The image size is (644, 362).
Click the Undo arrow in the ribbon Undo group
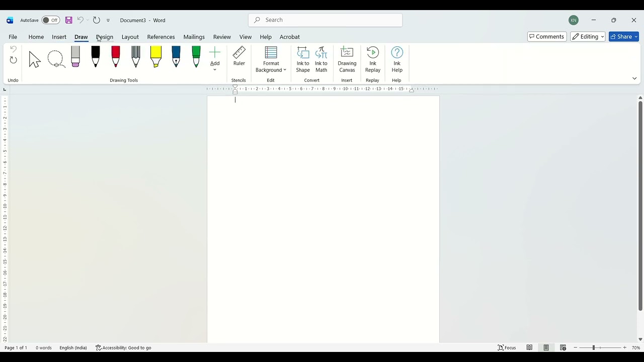[14, 49]
